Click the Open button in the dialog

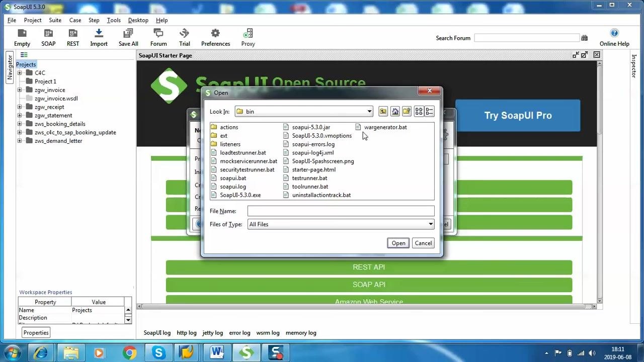click(398, 243)
